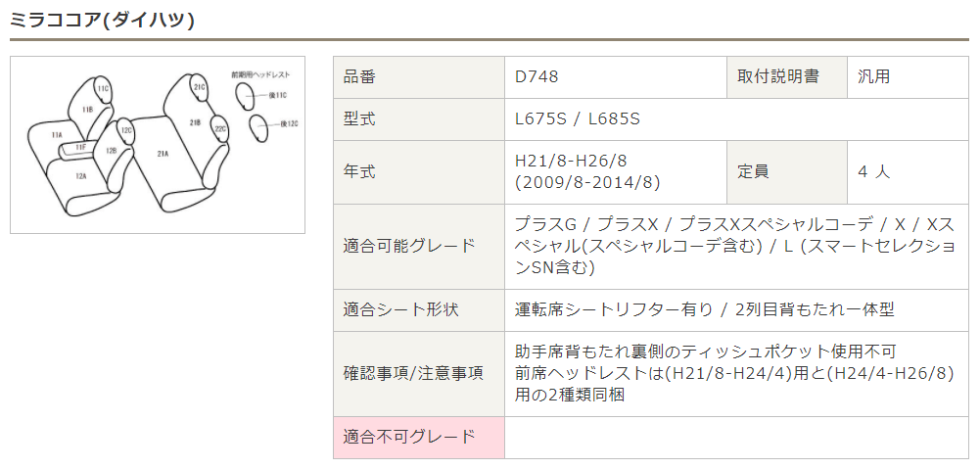Select the 22C rear headrest part

(x=219, y=129)
